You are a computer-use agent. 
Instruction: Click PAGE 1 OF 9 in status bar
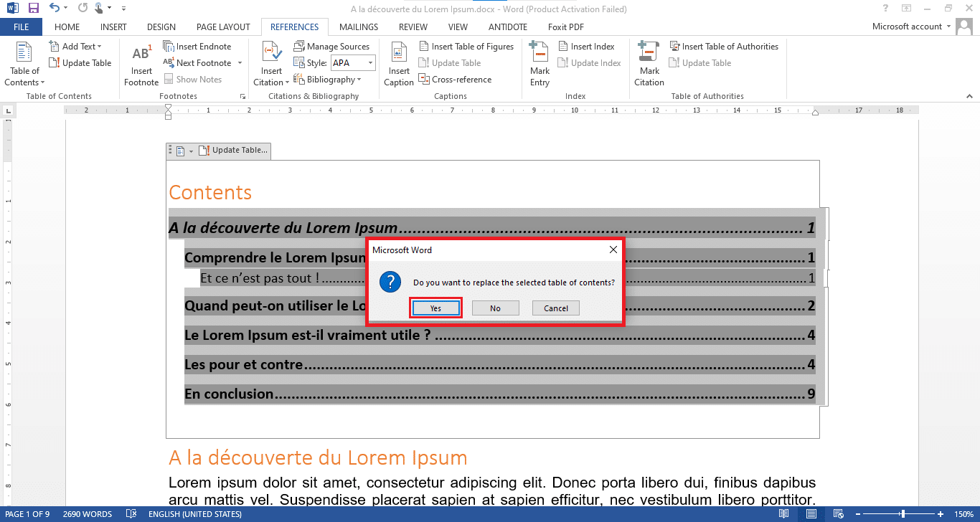27,514
